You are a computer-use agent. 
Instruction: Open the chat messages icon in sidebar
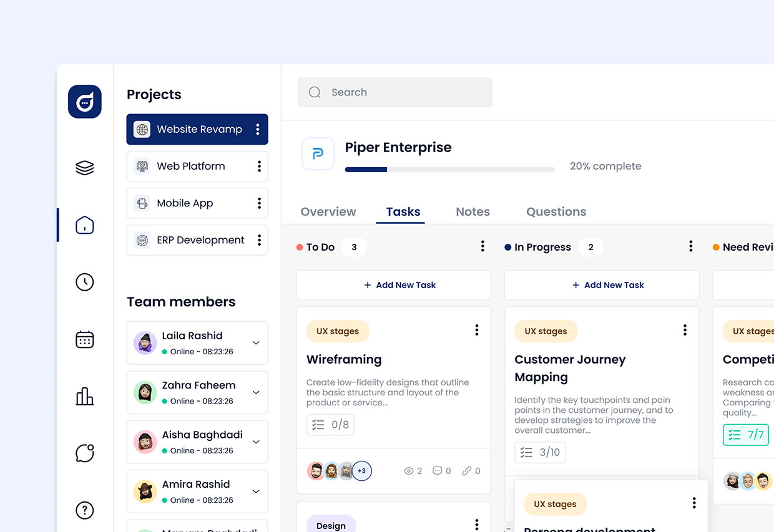tap(84, 453)
